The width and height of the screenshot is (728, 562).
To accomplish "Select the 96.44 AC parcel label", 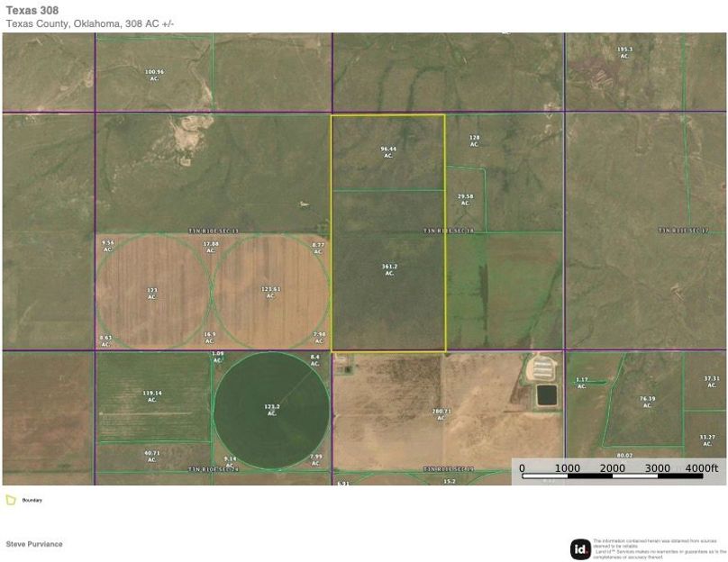I will pyautogui.click(x=388, y=151).
